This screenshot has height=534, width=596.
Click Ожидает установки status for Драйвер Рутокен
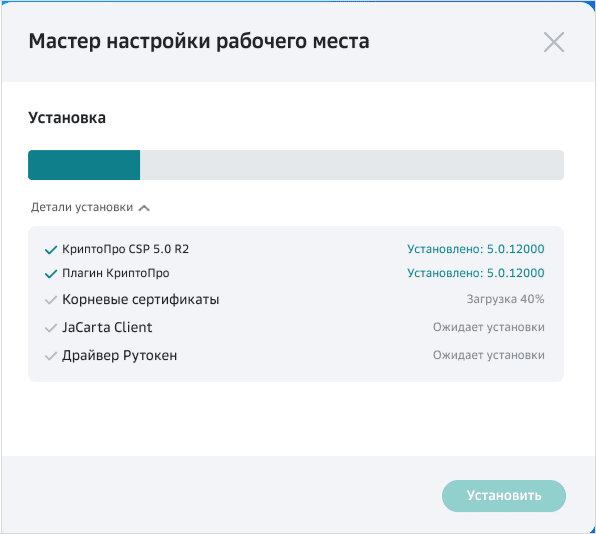coord(488,355)
